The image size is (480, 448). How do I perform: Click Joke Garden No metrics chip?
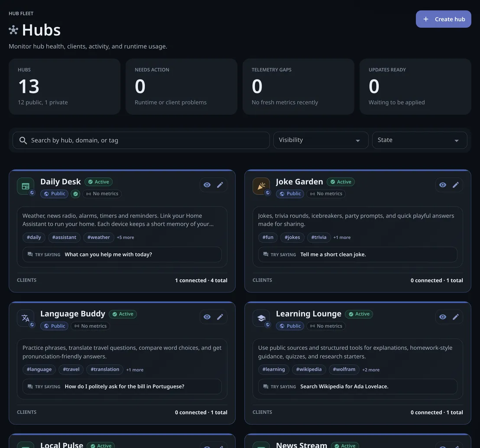pos(326,193)
